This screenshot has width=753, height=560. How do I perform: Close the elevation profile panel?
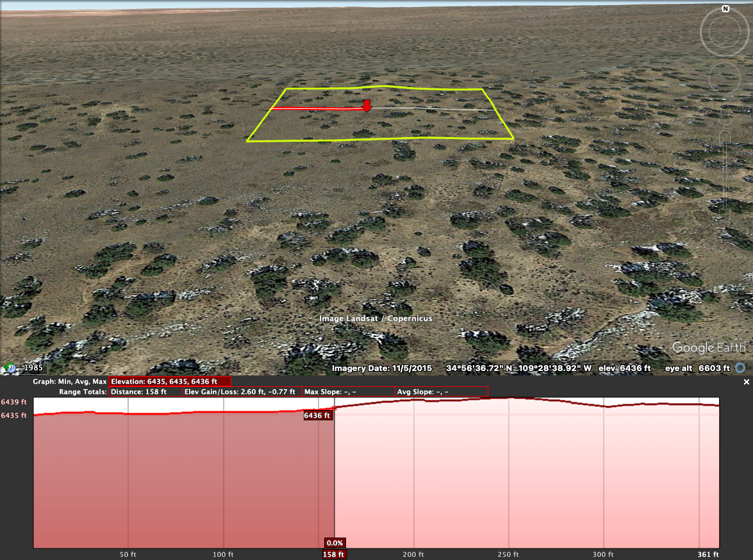[x=747, y=382]
